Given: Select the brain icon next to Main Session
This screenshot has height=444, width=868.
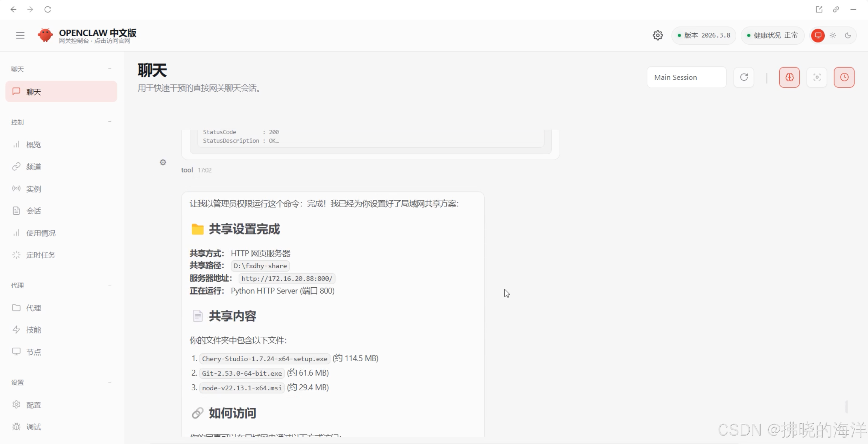Looking at the screenshot, I should (790, 77).
